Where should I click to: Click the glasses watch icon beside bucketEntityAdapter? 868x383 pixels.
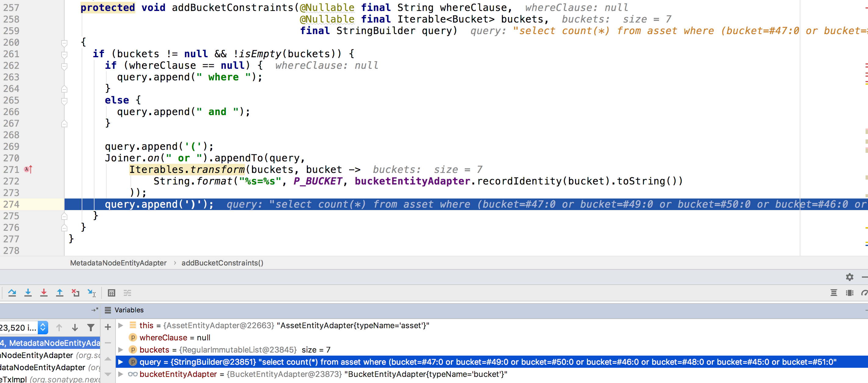click(x=133, y=374)
